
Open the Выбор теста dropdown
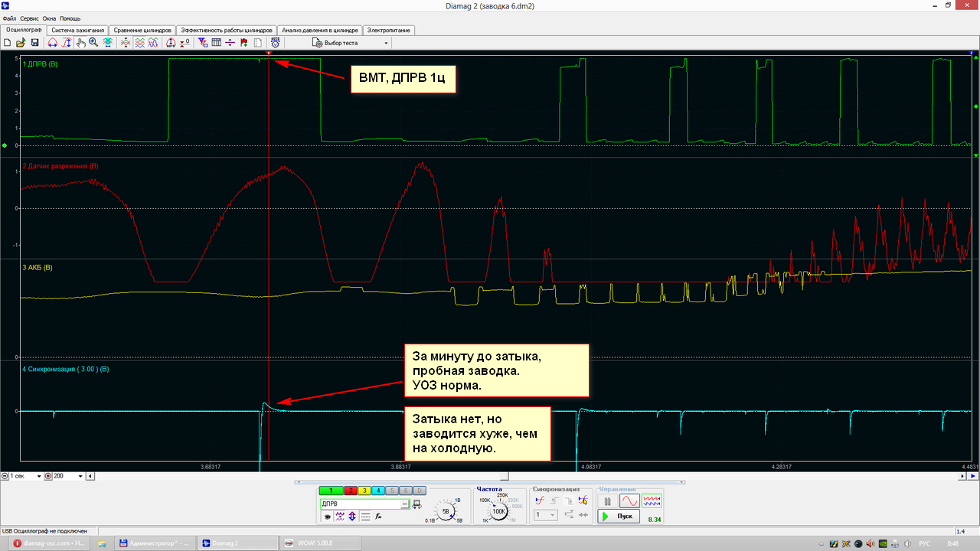point(351,43)
